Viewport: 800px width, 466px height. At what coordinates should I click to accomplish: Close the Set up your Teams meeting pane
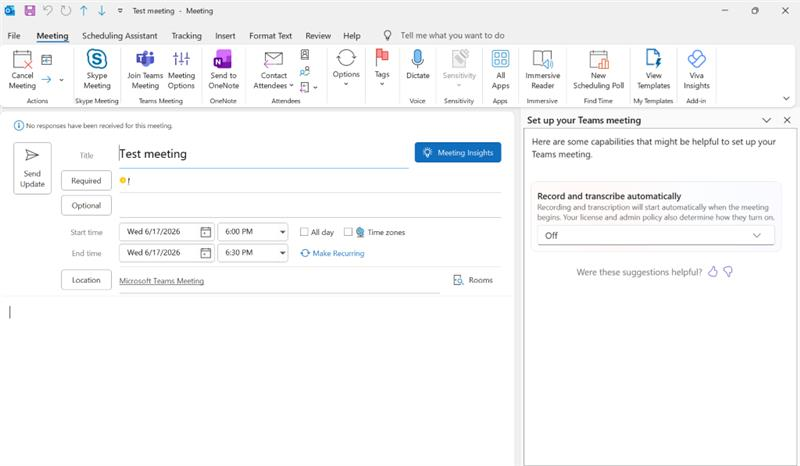787,120
